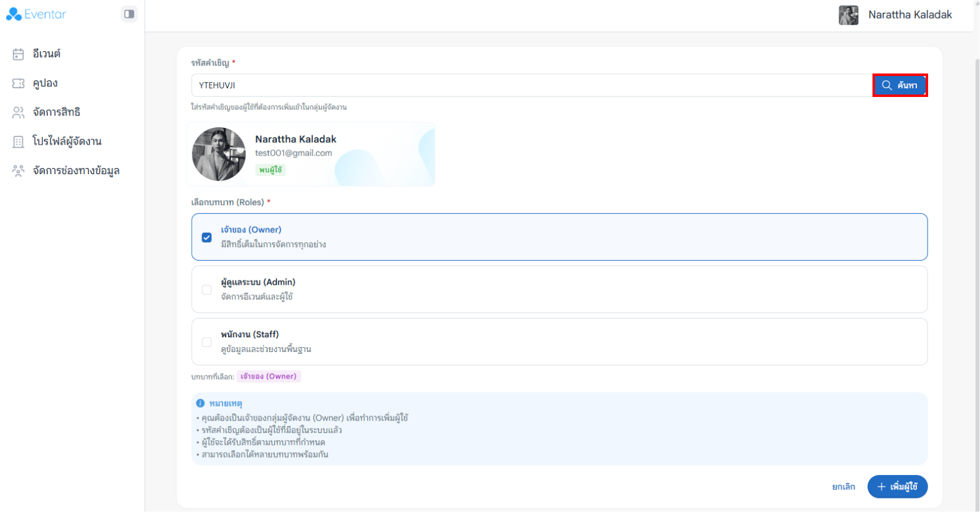
Task: Click the ดูข้อมูลและช่วยงานพื้นฐาน description text
Action: tap(266, 350)
